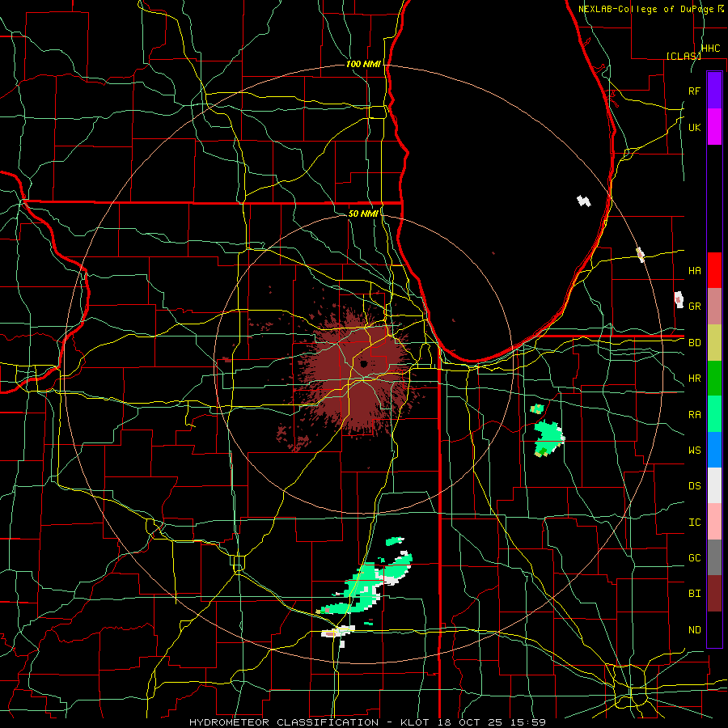Click the 50 NMI range ring label
The image size is (728, 728).
(363, 214)
